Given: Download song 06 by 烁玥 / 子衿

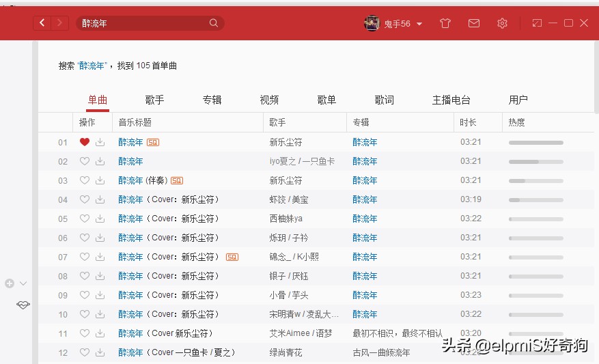Looking at the screenshot, I should click(100, 238).
